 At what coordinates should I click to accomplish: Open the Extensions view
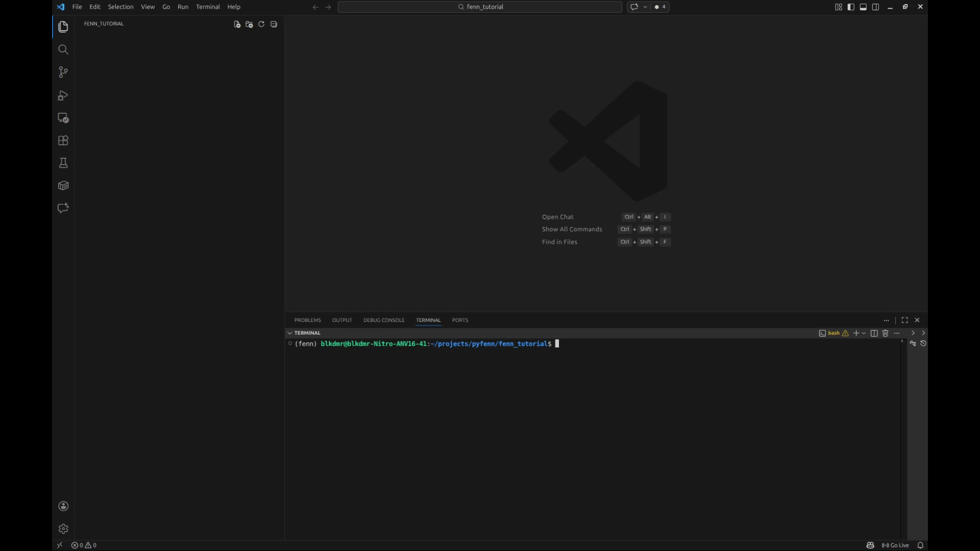63,140
